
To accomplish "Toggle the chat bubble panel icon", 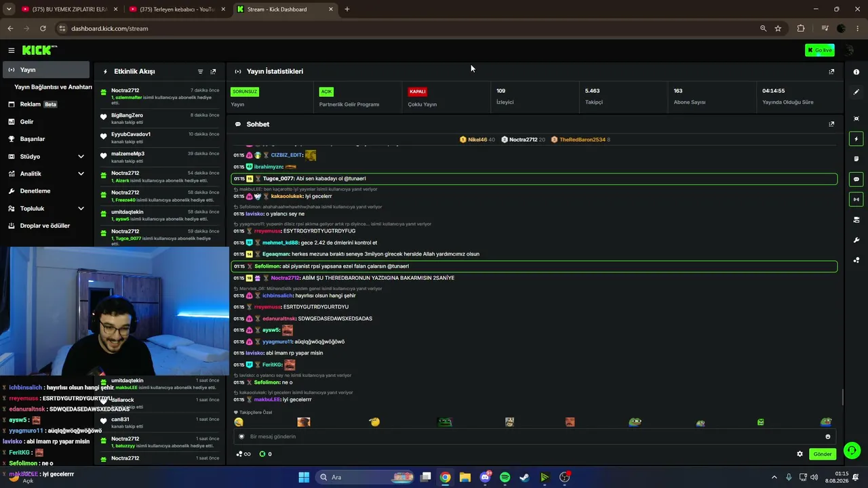I will coord(856,180).
